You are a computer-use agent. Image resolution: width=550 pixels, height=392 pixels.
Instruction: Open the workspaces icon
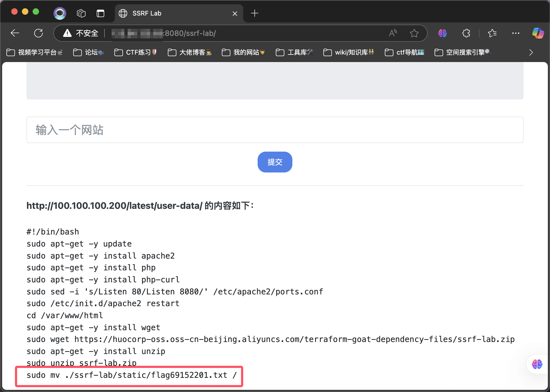click(x=81, y=13)
